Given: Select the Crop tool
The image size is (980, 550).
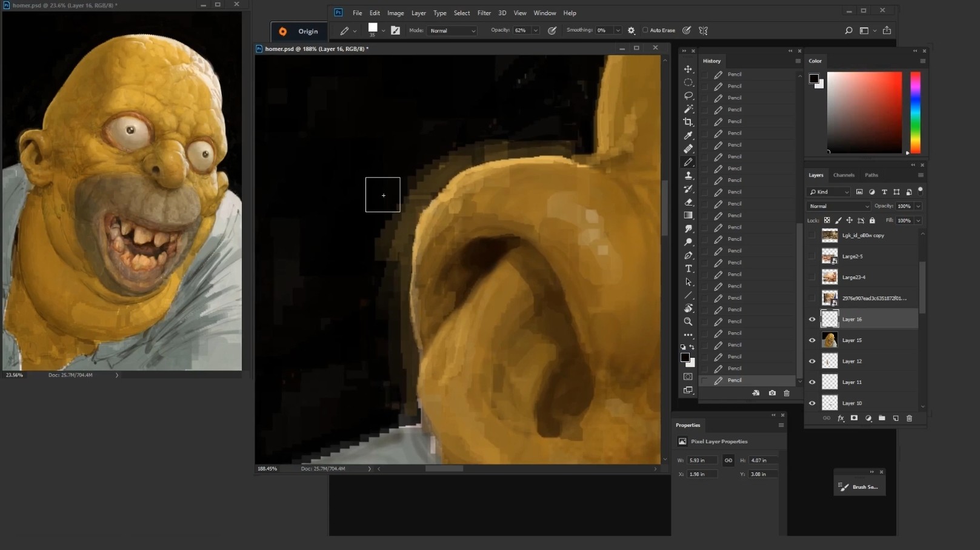Looking at the screenshot, I should 688,122.
